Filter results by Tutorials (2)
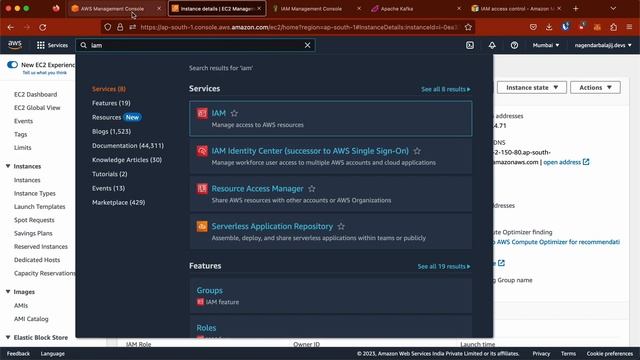Viewport: 640px width, 360px height. coord(109,174)
